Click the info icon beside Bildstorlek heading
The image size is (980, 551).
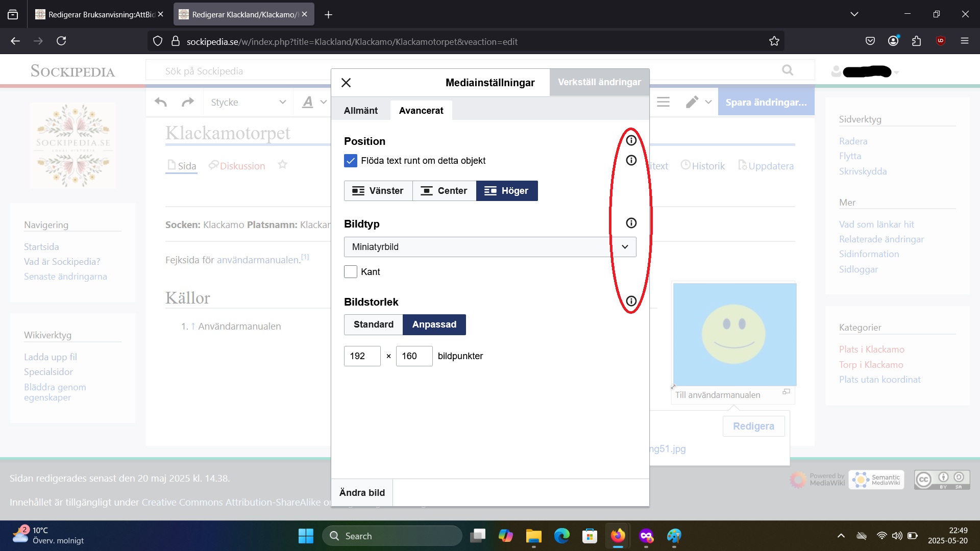[631, 301]
